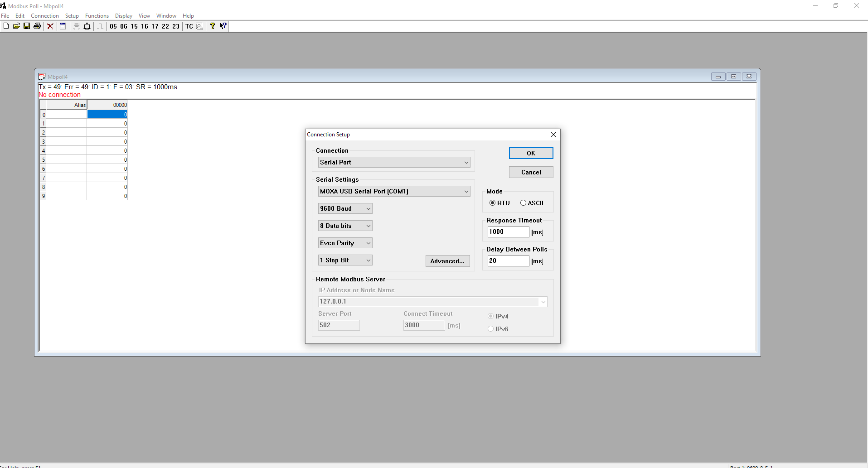
Task: Expand the 9600 Baud dropdown
Action: 345,208
